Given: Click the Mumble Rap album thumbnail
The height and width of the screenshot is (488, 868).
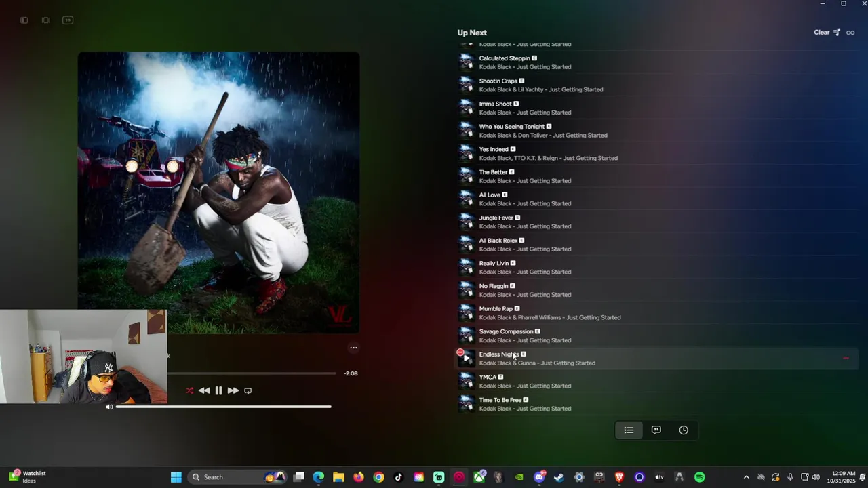Looking at the screenshot, I should pos(467,313).
